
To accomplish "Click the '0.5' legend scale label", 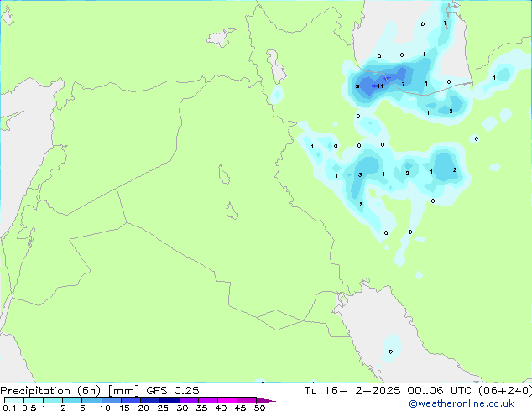I will click(x=29, y=408).
